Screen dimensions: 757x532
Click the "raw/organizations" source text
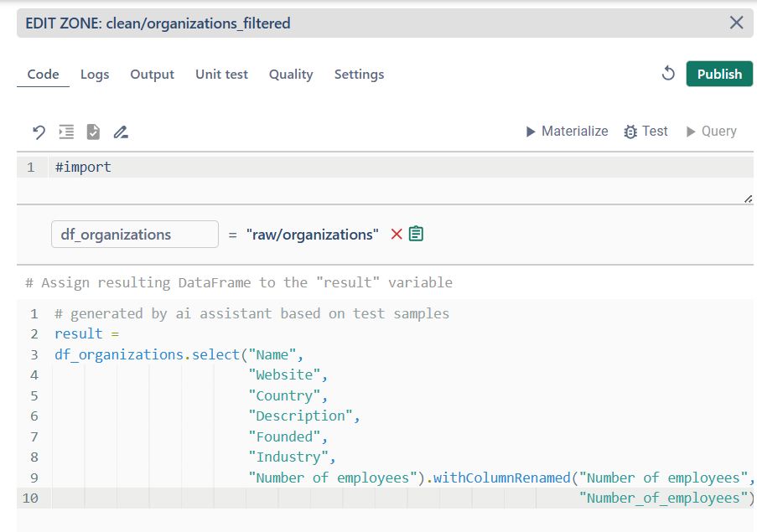tap(313, 235)
